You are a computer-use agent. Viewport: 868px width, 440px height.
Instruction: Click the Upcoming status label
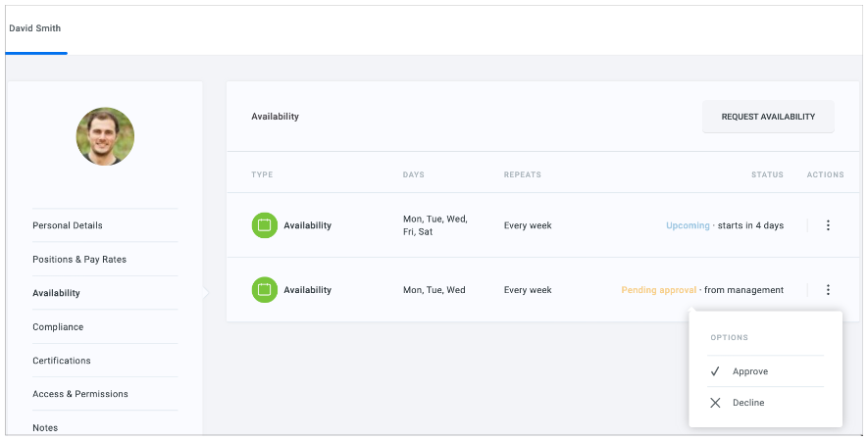point(688,225)
